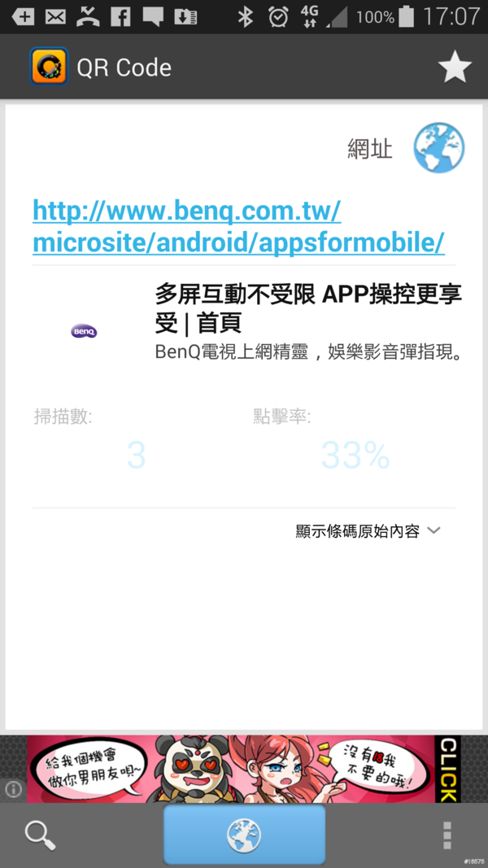Tap the Bluetooth status bar icon
Viewport: 488px width, 868px height.
point(244,16)
